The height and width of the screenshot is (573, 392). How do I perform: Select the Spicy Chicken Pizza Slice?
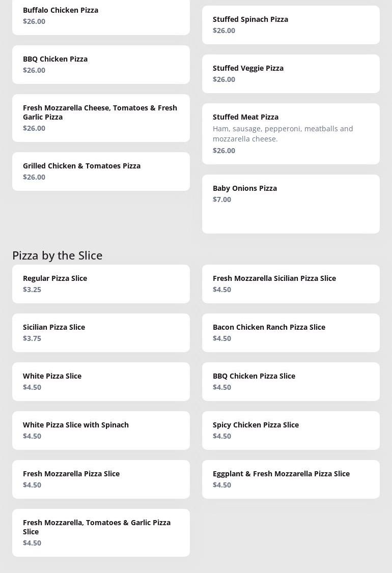point(291,431)
